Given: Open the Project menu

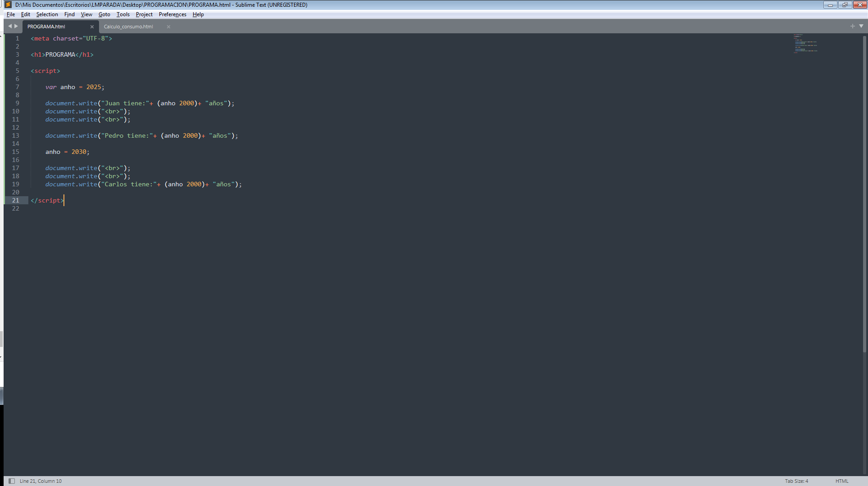Looking at the screenshot, I should (144, 14).
